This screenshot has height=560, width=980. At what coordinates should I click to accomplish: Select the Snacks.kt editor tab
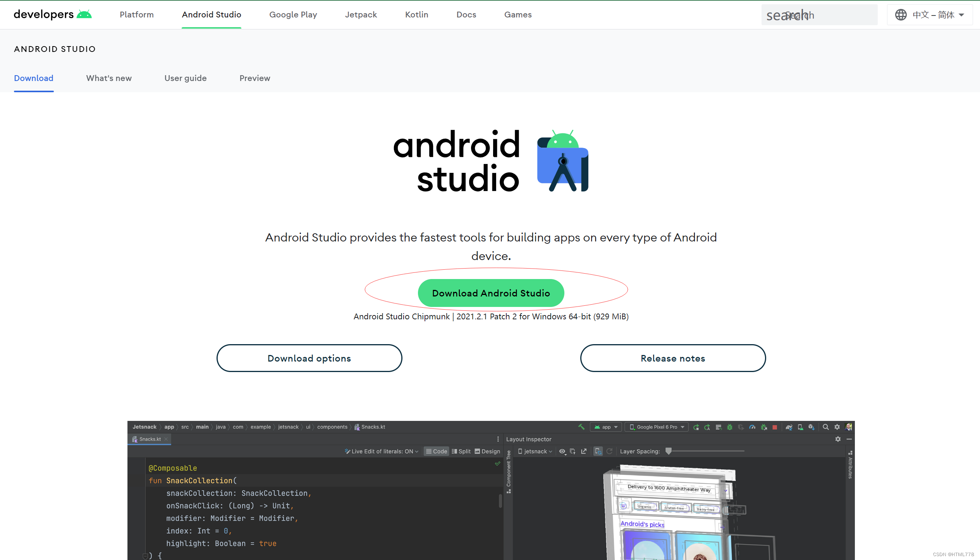(x=150, y=439)
